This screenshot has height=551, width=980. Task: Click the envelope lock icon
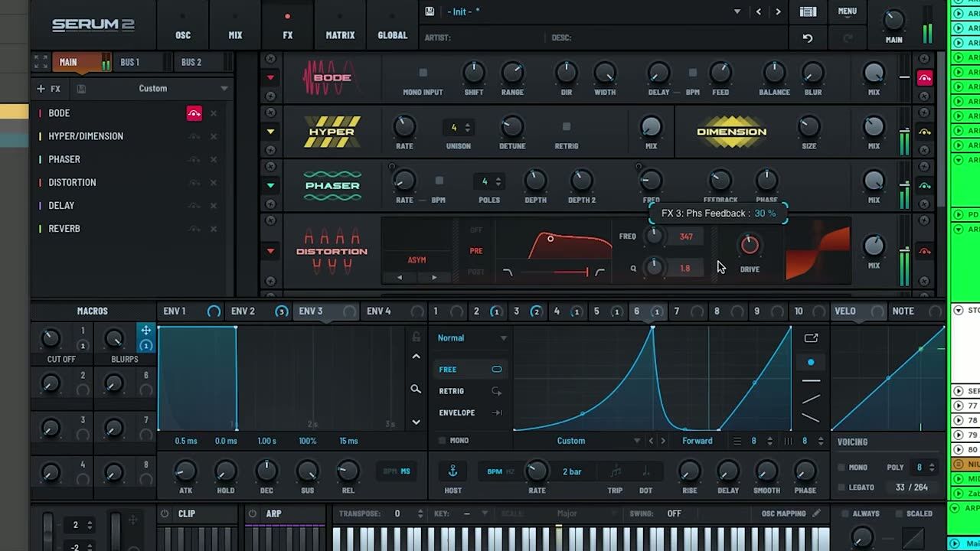click(416, 337)
